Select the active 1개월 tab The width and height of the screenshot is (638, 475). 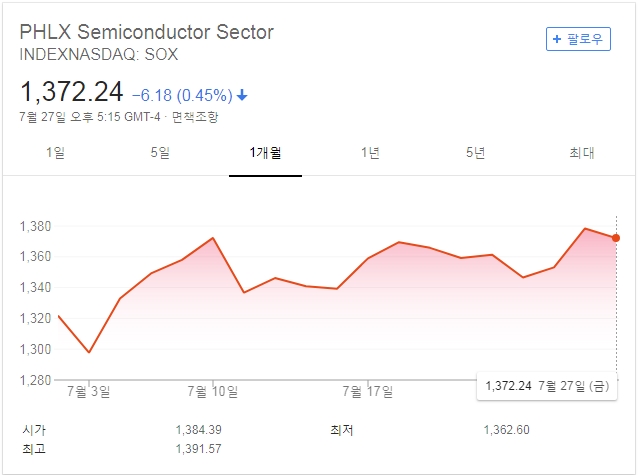click(x=265, y=153)
